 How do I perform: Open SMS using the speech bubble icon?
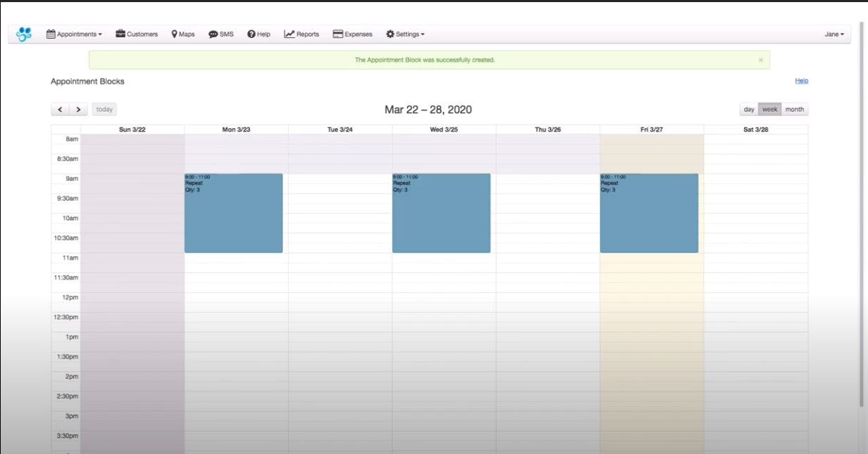213,33
